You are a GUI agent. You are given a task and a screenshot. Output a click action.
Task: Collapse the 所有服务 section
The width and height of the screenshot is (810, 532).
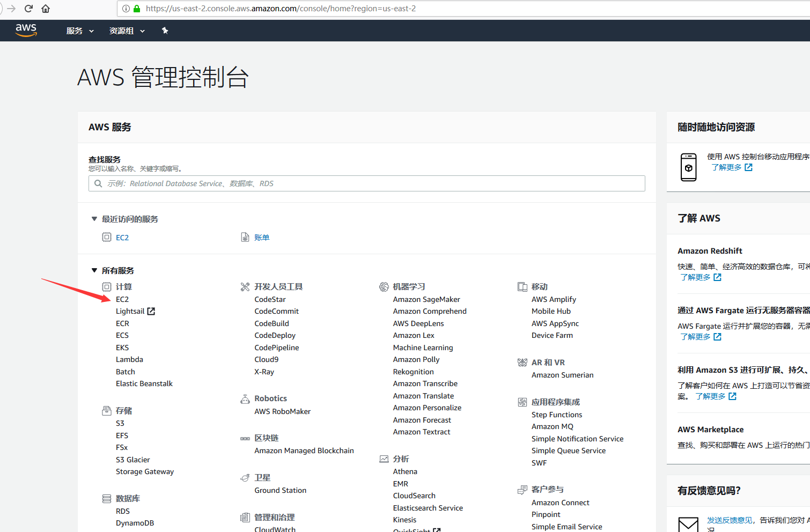pyautogui.click(x=94, y=270)
